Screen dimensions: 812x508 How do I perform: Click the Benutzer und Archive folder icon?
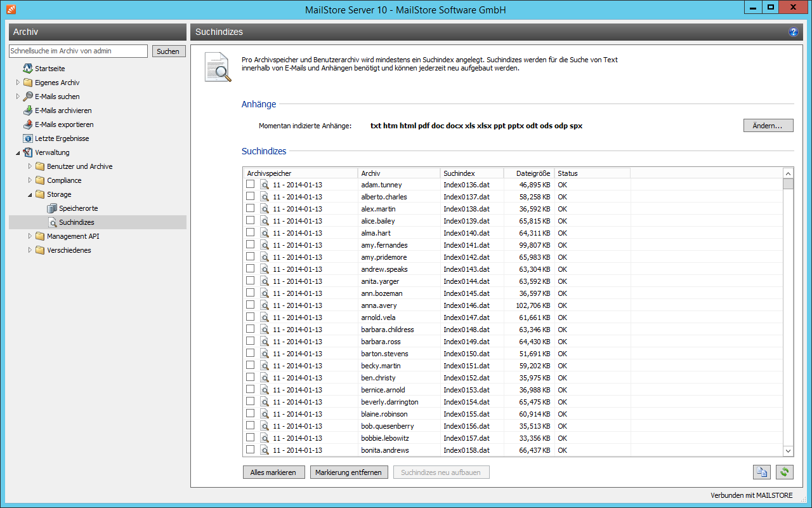[40, 166]
